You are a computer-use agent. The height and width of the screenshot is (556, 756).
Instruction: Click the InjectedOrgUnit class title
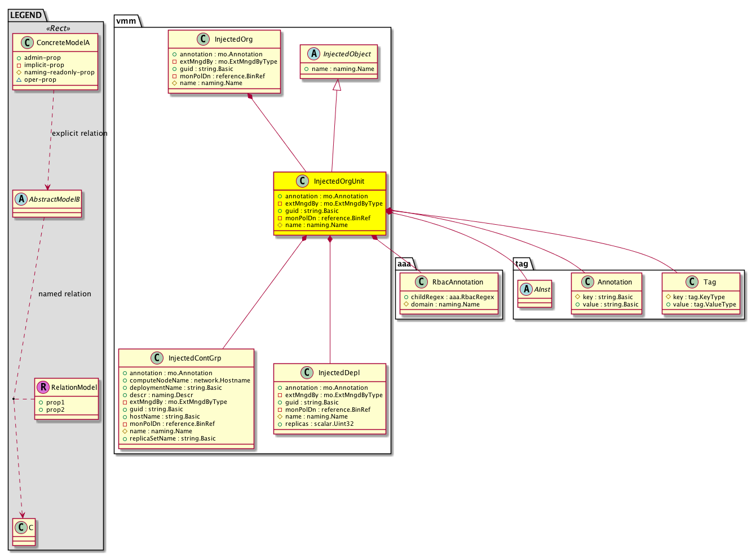tap(339, 181)
